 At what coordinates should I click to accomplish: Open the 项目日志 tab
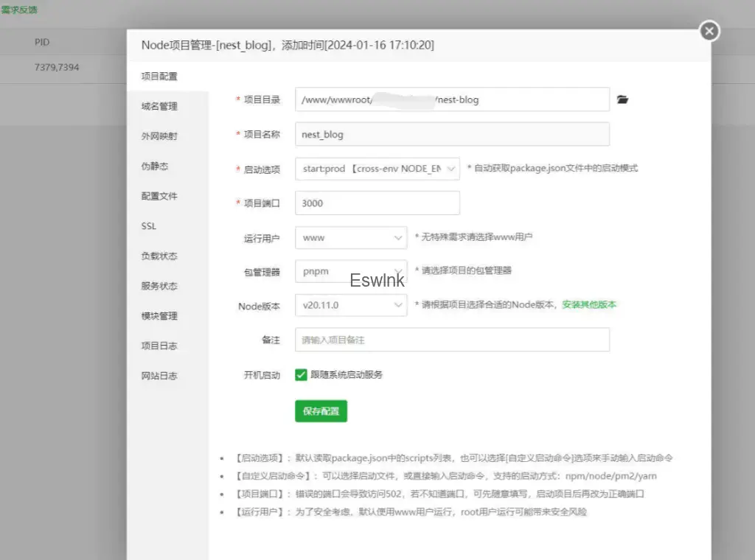click(159, 346)
